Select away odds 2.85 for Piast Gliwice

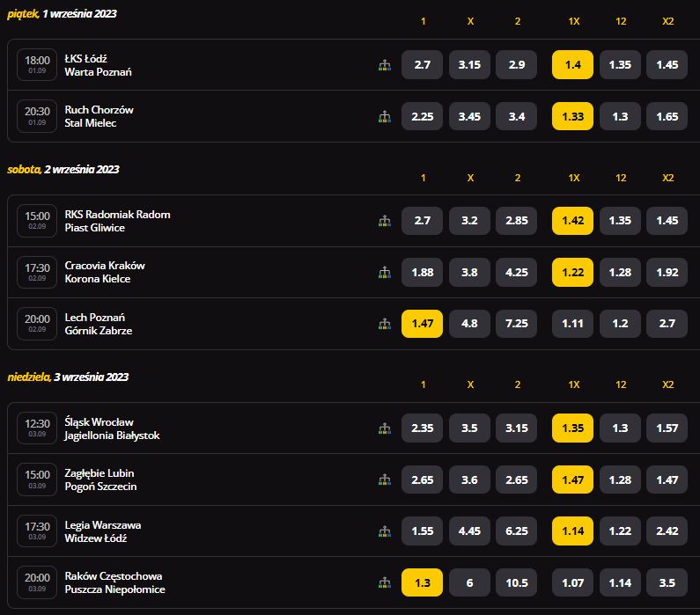[517, 220]
